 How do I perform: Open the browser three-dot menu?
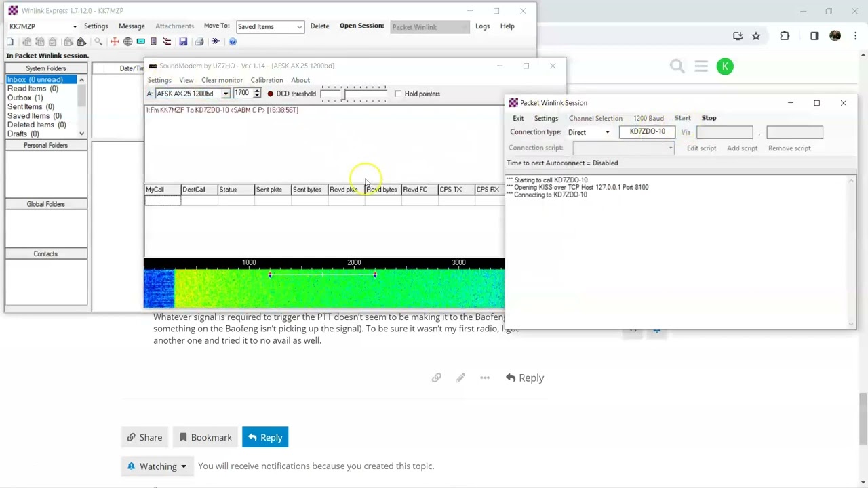click(x=854, y=36)
